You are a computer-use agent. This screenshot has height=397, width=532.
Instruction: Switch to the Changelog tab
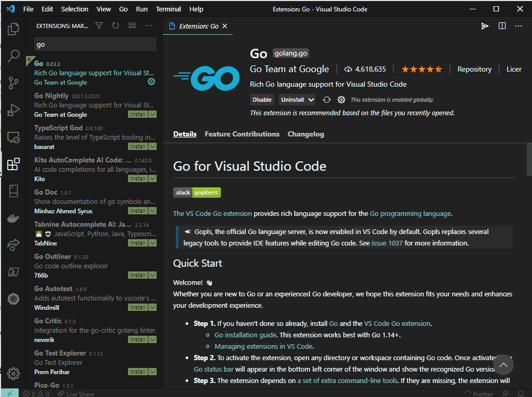tap(306, 134)
